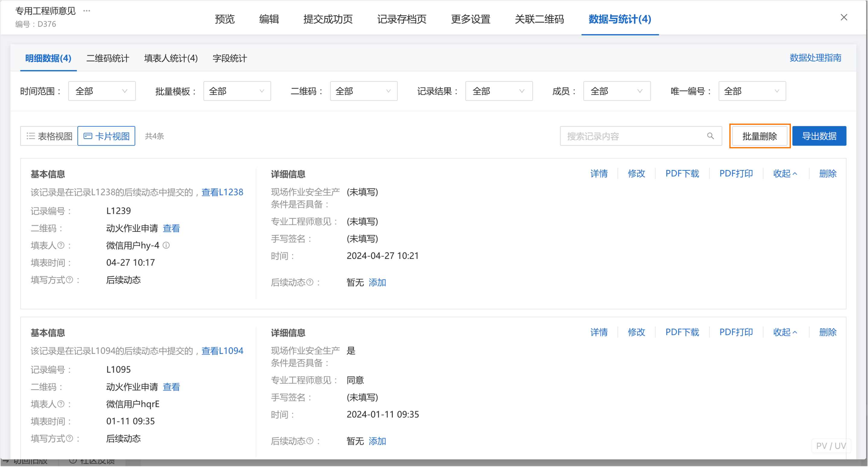
Task: Click help icon next to 后续动态 in L1095 card
Action: 310,441
